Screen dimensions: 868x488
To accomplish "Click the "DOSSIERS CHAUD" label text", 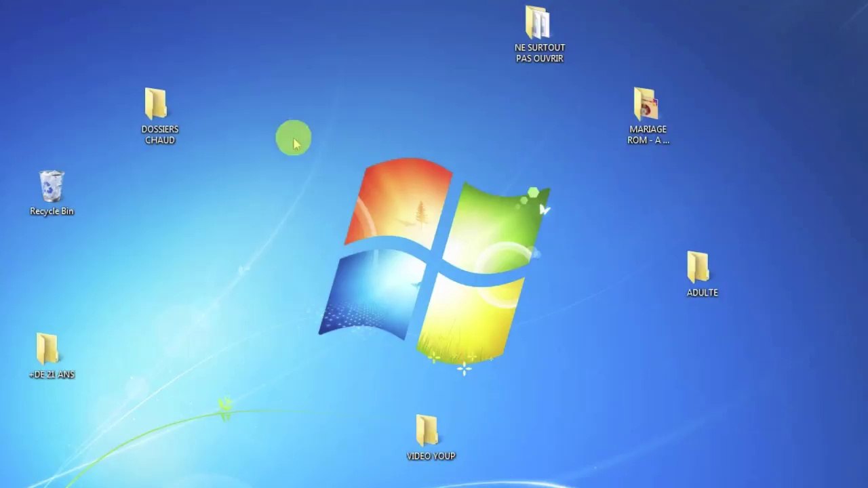I will coord(160,135).
